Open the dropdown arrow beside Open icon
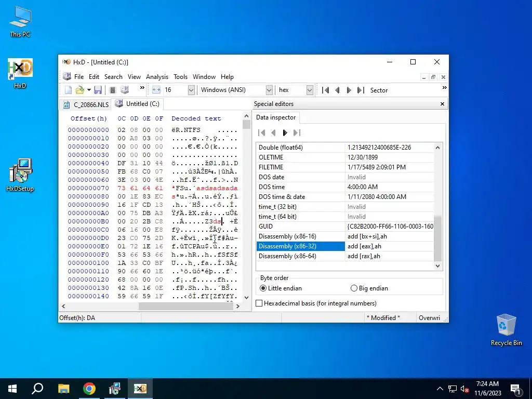This screenshot has height=399, width=532. coord(89,90)
